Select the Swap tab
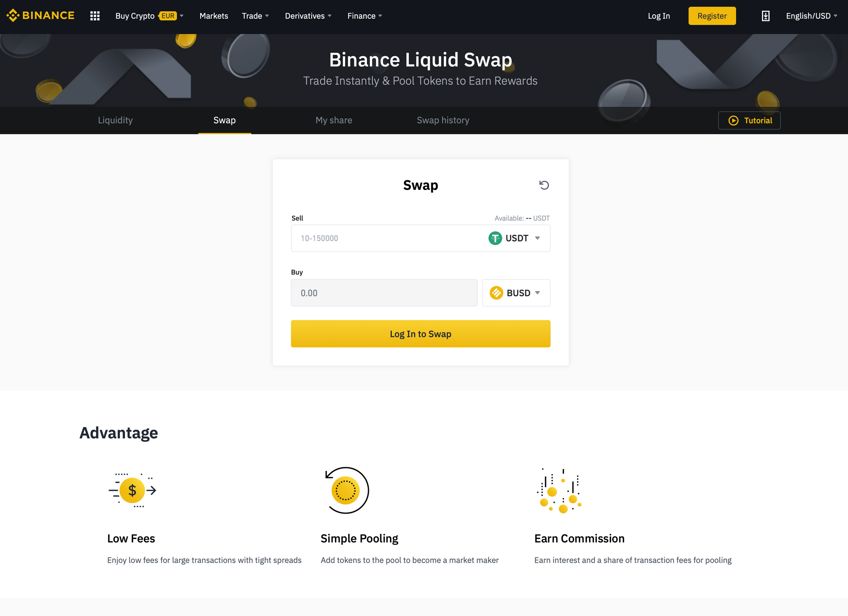 [x=224, y=120]
